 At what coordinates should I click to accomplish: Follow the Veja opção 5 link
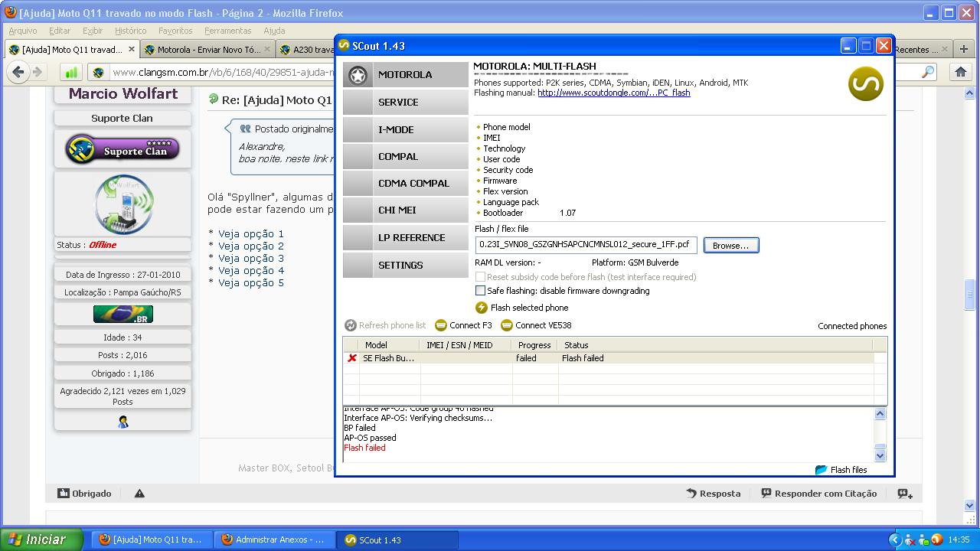(251, 283)
